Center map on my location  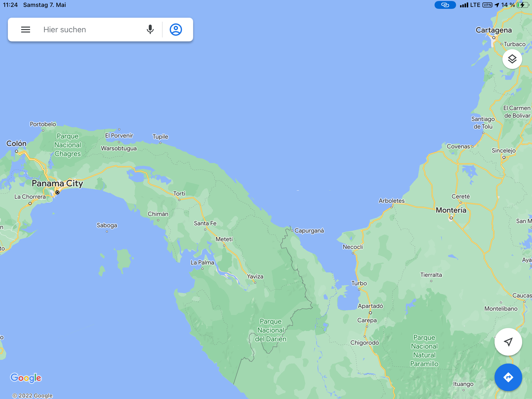[x=508, y=342]
